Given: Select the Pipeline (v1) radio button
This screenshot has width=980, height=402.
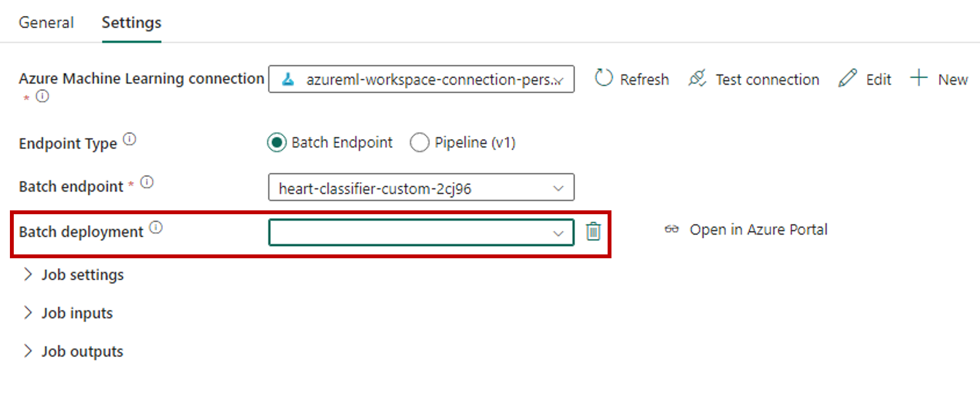Looking at the screenshot, I should (419, 143).
